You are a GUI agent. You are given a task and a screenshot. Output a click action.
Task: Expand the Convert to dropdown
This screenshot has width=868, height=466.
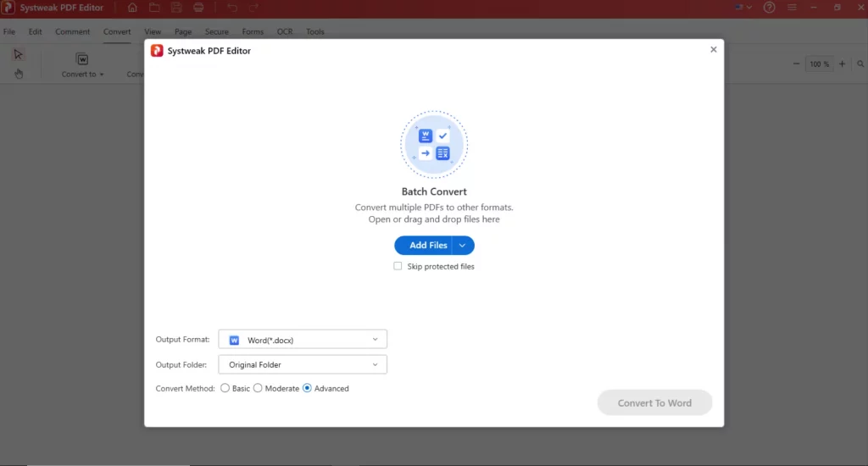tap(102, 75)
